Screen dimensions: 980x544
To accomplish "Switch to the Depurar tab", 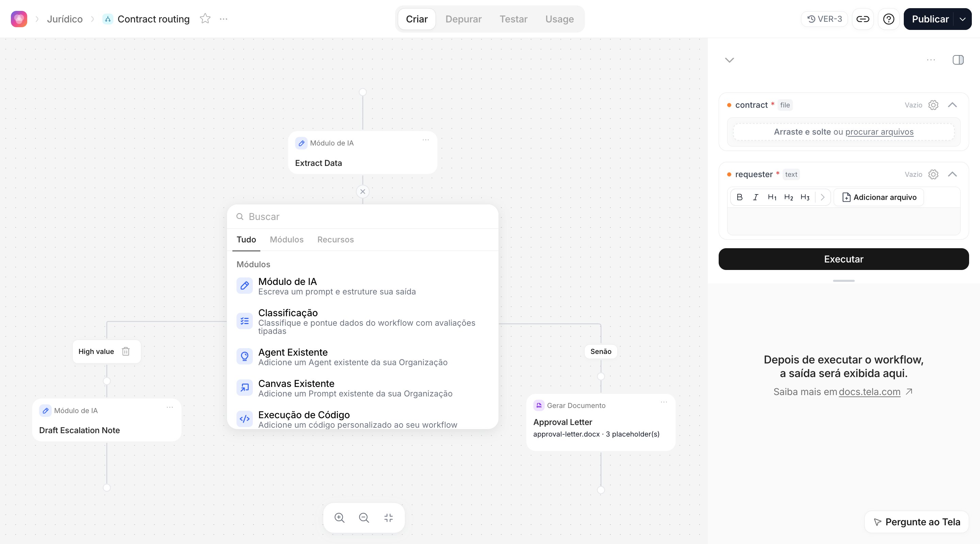I will pos(463,19).
